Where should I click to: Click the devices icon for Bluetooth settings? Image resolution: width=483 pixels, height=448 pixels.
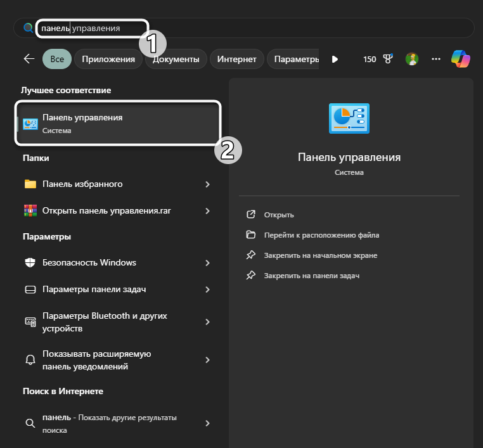pyautogui.click(x=30, y=322)
